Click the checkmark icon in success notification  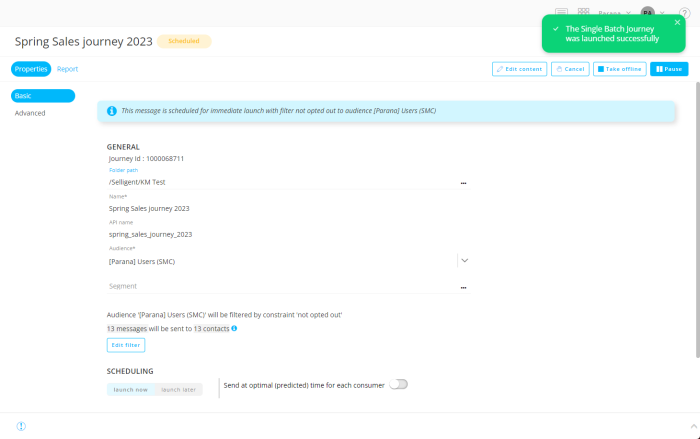click(556, 29)
